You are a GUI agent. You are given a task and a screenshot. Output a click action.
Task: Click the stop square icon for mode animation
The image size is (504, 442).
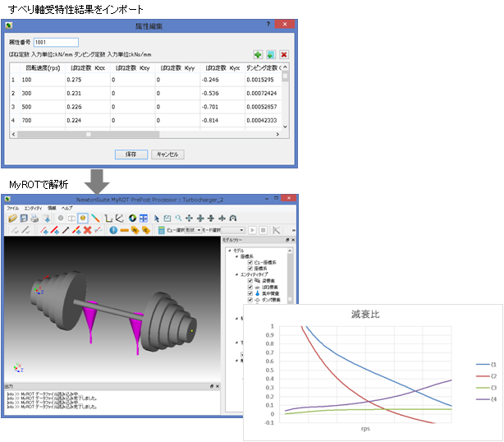[x=263, y=230]
